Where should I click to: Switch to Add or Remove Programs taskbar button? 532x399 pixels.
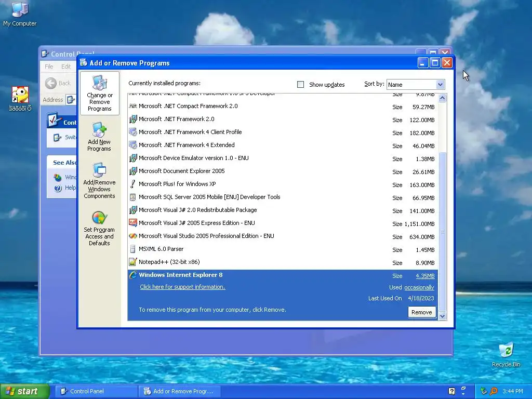click(x=180, y=391)
